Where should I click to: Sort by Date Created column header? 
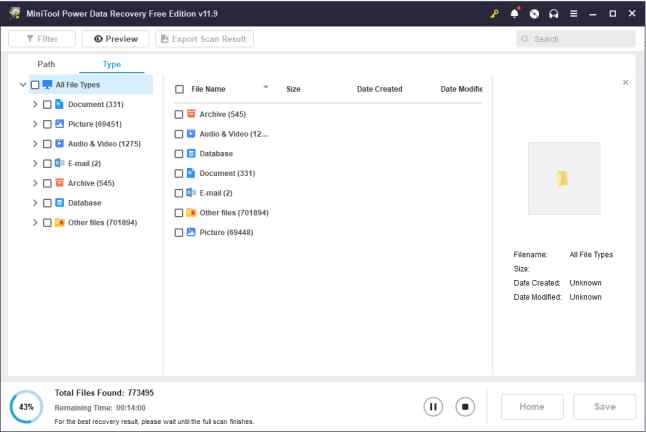379,89
